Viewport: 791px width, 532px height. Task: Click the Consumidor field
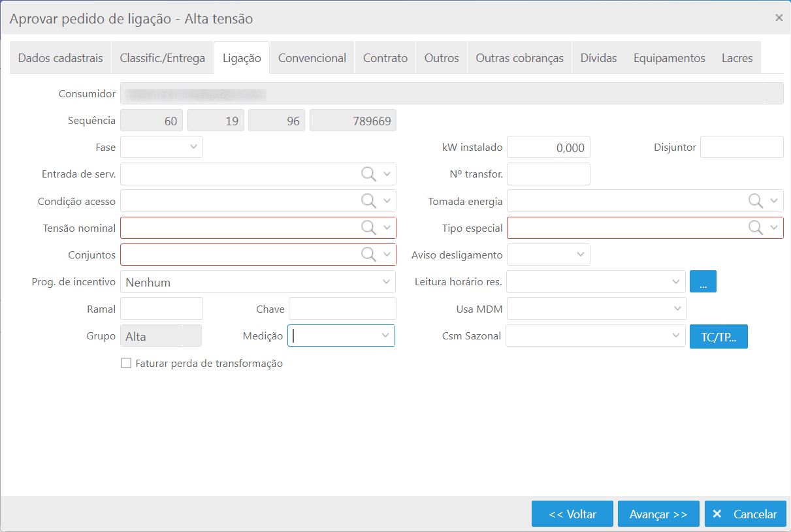pos(452,93)
